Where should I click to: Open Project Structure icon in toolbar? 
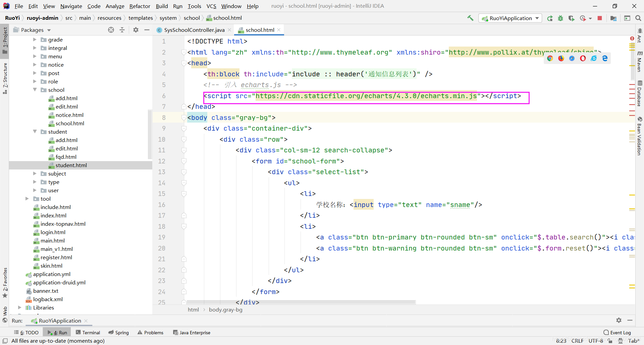(613, 18)
